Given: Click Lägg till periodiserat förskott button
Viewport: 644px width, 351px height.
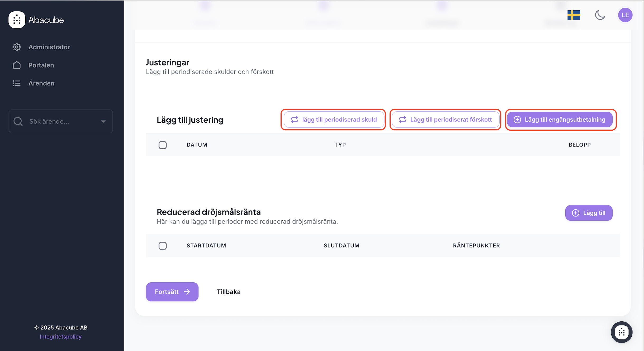Looking at the screenshot, I should point(445,120).
